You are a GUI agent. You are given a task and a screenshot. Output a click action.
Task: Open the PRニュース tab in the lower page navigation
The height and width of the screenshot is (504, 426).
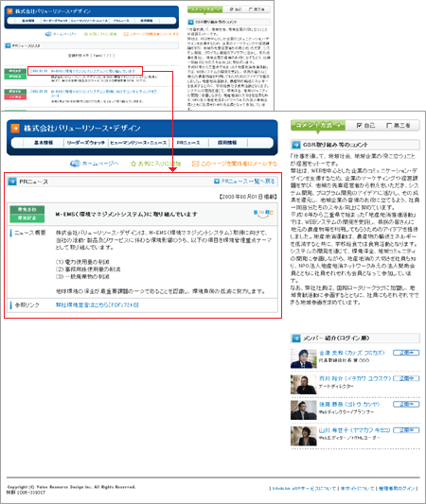pos(188,143)
